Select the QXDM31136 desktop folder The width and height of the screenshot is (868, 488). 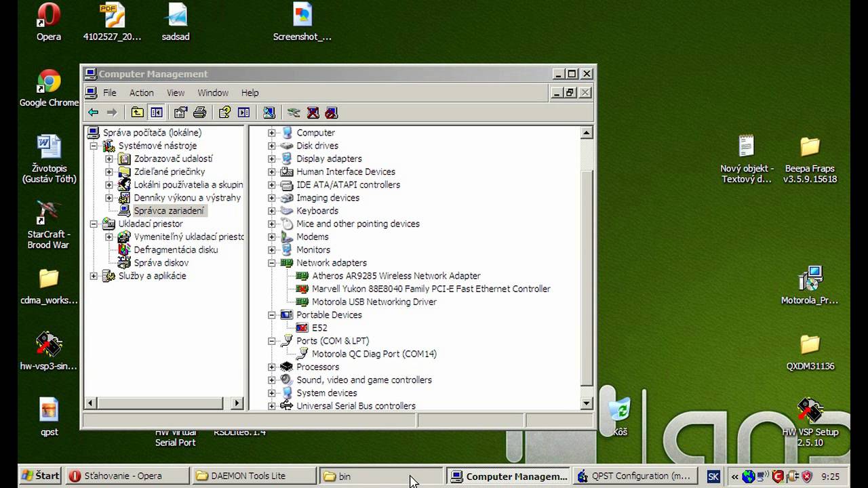pyautogui.click(x=810, y=352)
